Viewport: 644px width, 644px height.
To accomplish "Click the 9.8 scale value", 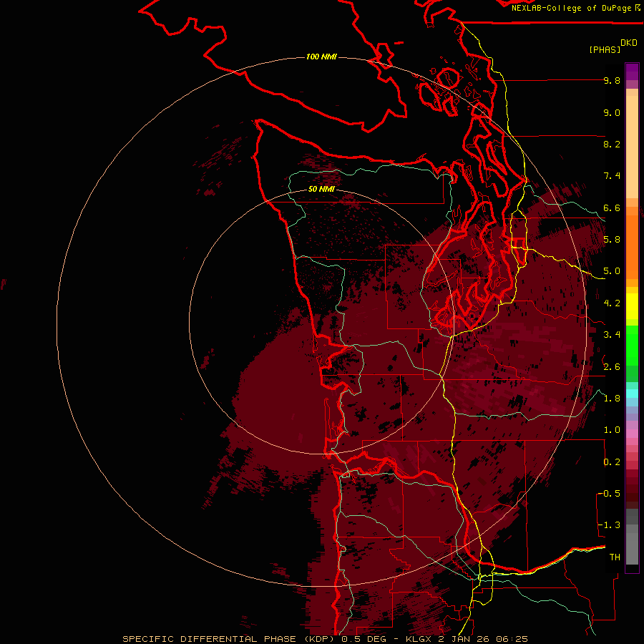I will (612, 81).
